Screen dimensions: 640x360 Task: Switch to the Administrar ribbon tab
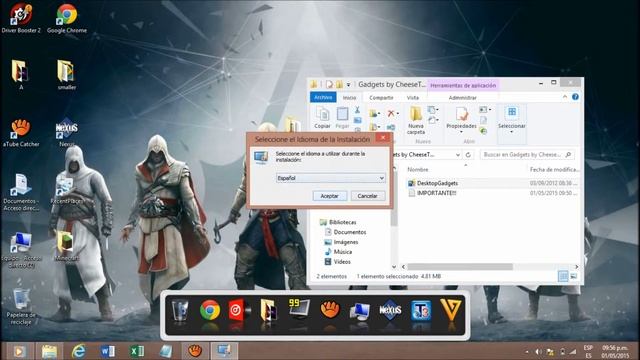[x=462, y=98]
